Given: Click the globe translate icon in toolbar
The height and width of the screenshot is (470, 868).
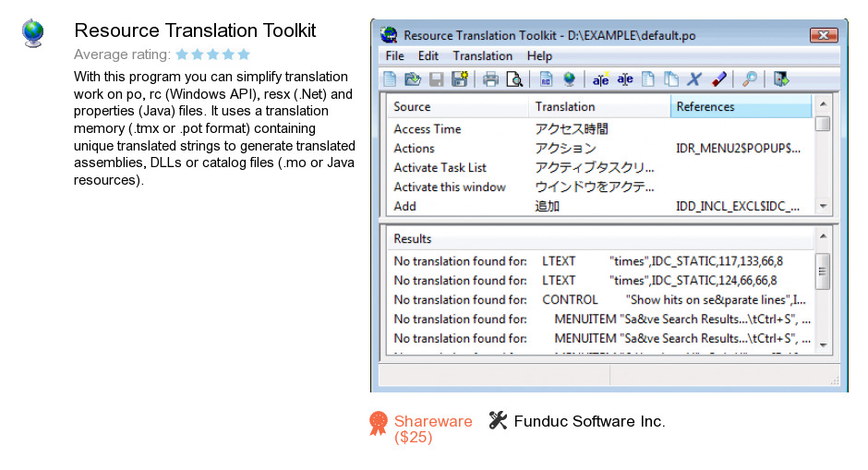Looking at the screenshot, I should click(569, 79).
